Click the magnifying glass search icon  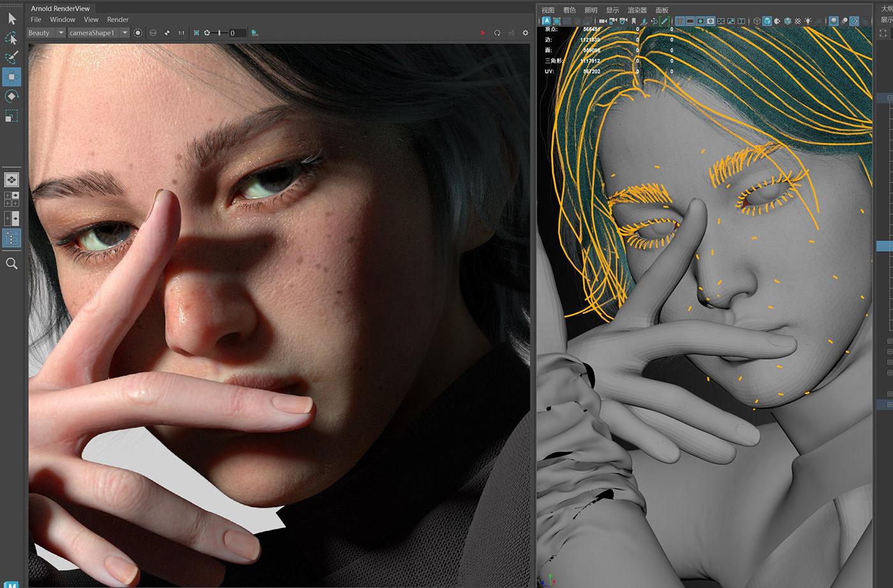(11, 263)
